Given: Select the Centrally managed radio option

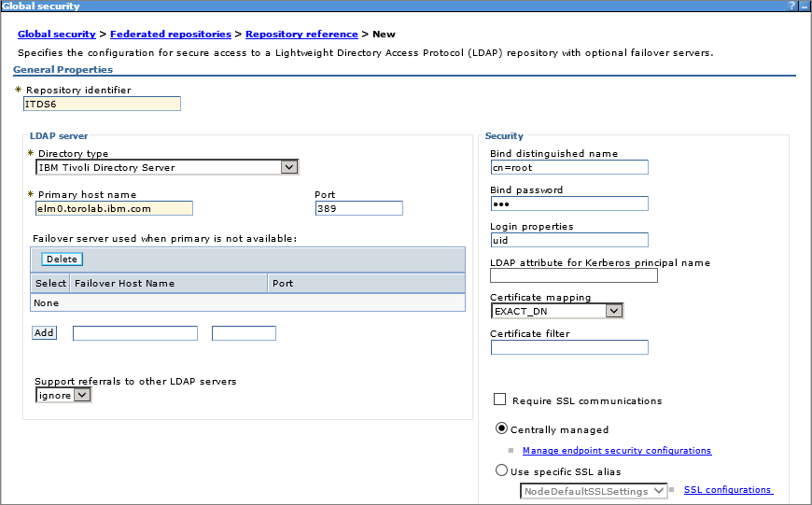Looking at the screenshot, I should click(x=502, y=429).
